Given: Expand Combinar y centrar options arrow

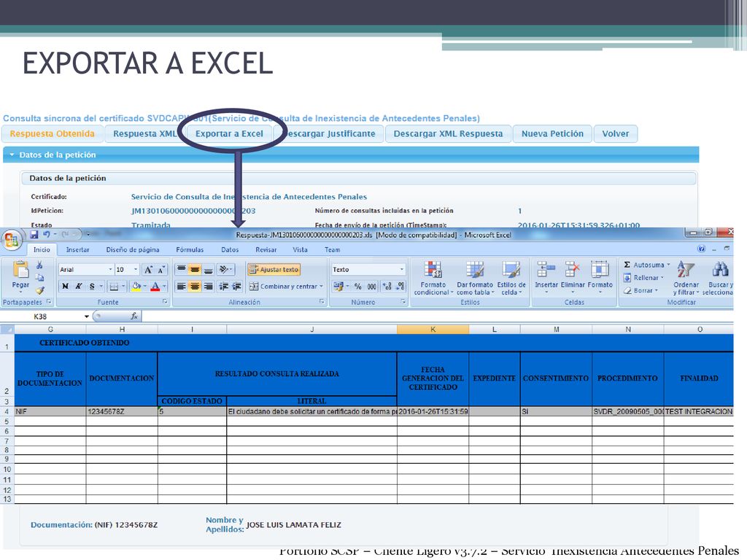Looking at the screenshot, I should (x=322, y=286).
